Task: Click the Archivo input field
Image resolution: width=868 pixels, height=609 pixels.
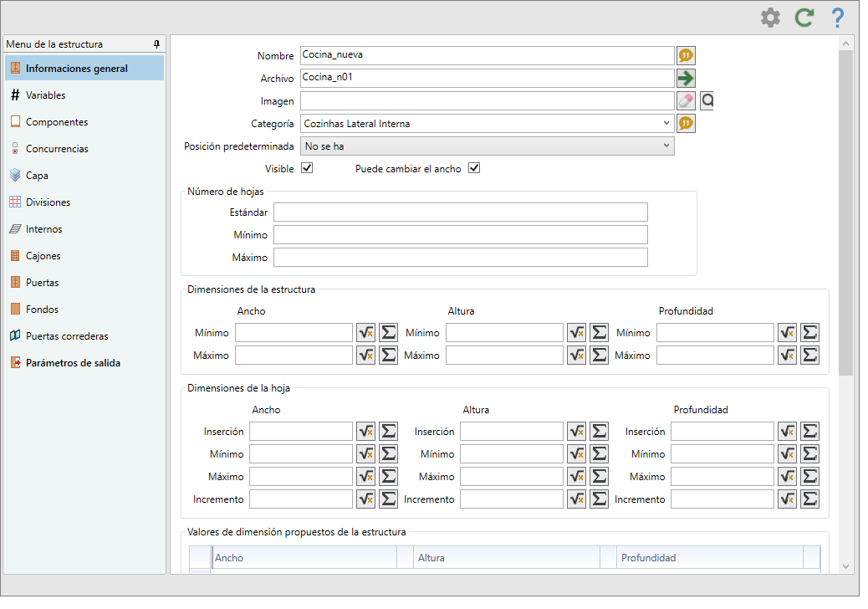Action: (x=488, y=78)
